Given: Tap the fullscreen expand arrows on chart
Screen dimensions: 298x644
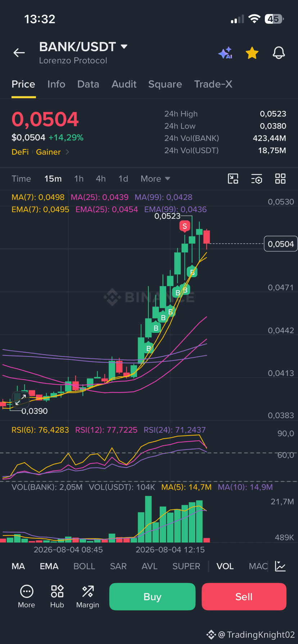Looking at the screenshot, I should coord(21,400).
